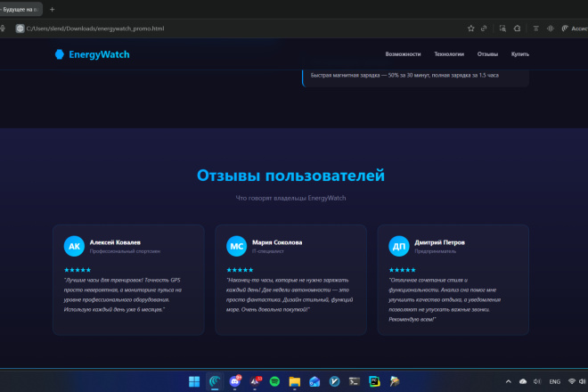Open the Возможности navigation link

click(x=403, y=54)
